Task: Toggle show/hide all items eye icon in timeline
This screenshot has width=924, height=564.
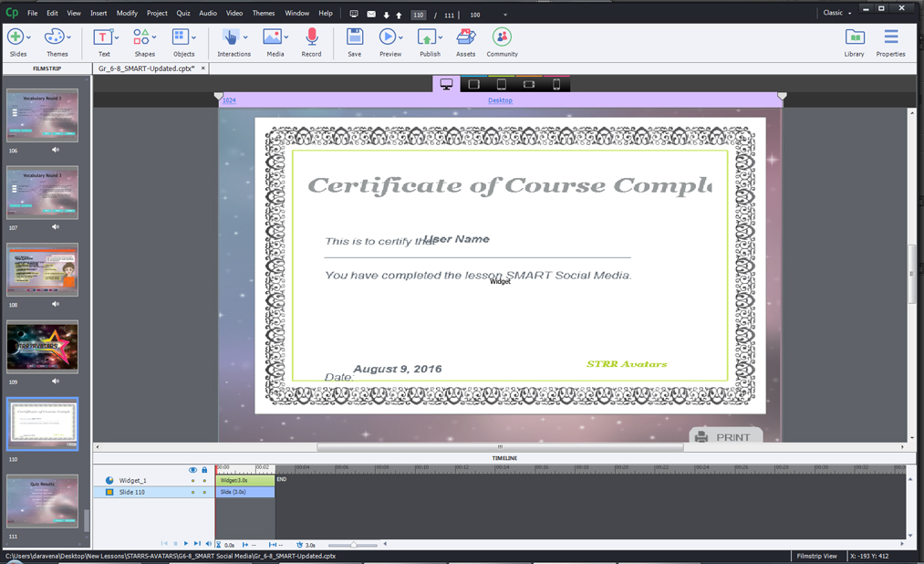Action: click(x=192, y=470)
